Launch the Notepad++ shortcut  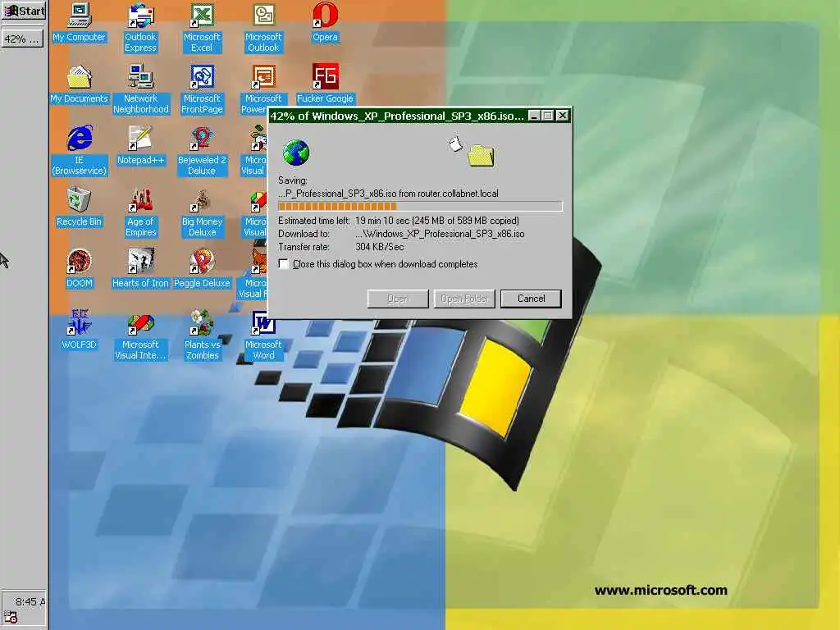140,146
